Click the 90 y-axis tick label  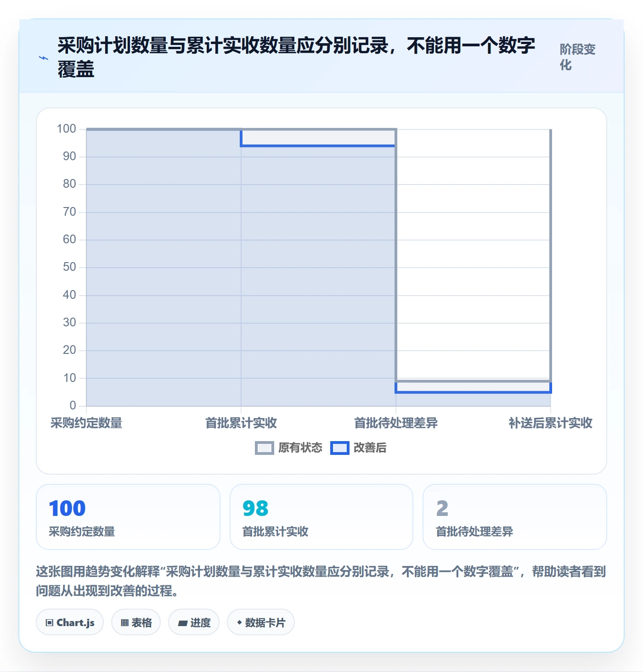pos(69,156)
